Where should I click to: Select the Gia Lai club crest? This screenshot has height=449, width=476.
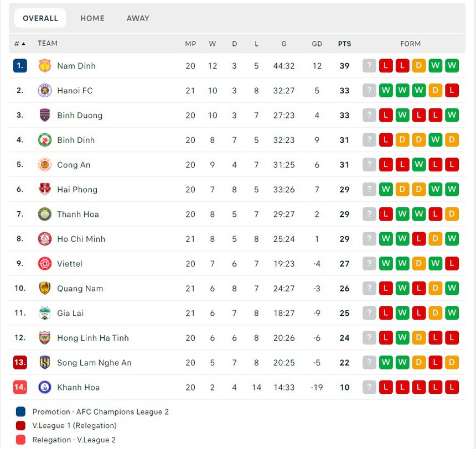click(x=44, y=313)
